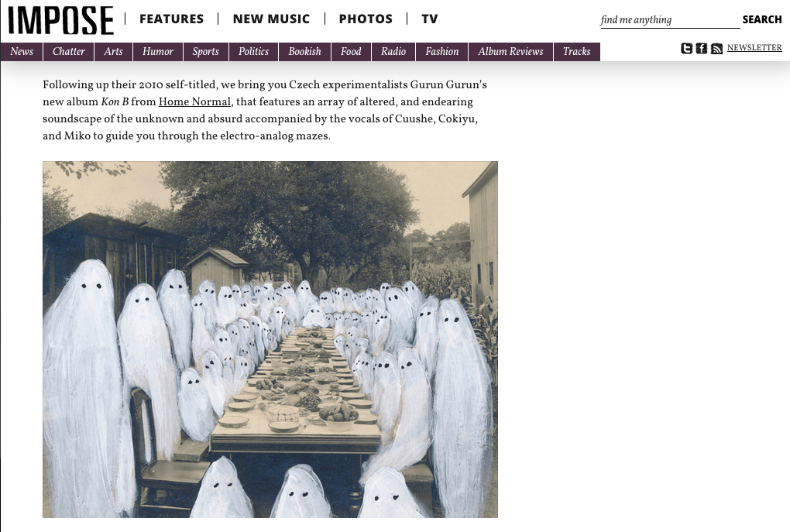790x532 pixels.
Task: Go to the Photos section
Action: tap(366, 19)
